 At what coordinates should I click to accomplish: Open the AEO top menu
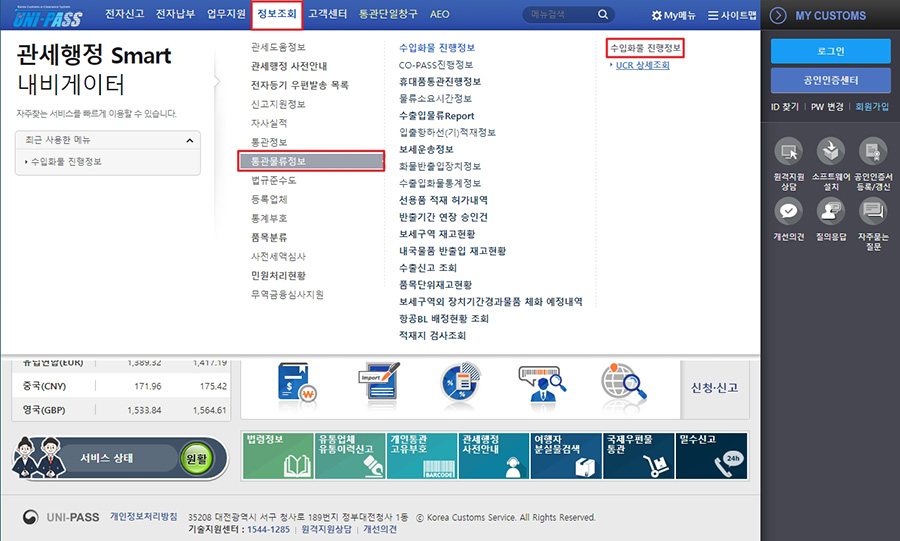(x=440, y=14)
